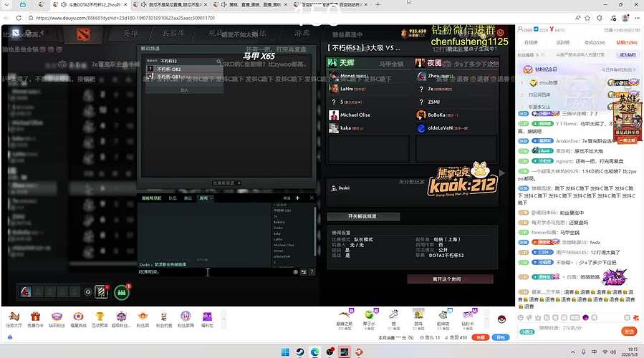Open the emoji picker in the game chat input
The height and width of the screenshot is (358, 644).
295,272
